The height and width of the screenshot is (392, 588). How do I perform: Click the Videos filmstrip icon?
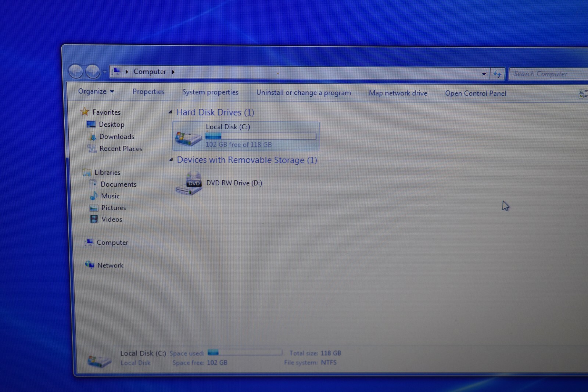(x=94, y=219)
